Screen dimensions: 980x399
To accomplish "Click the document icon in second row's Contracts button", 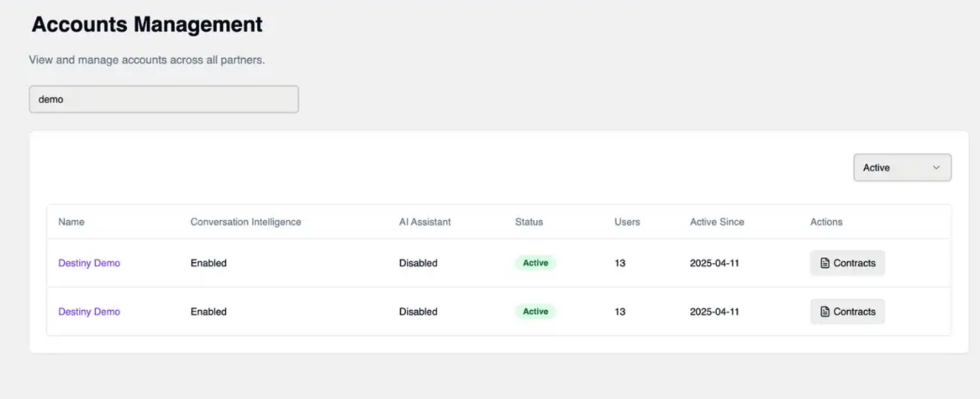I will click(x=825, y=312).
